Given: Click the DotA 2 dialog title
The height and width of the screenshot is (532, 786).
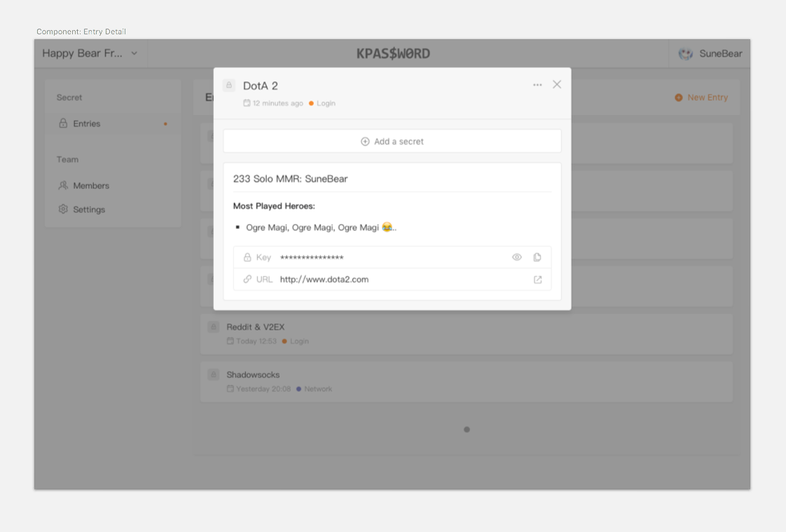Looking at the screenshot, I should (x=260, y=85).
